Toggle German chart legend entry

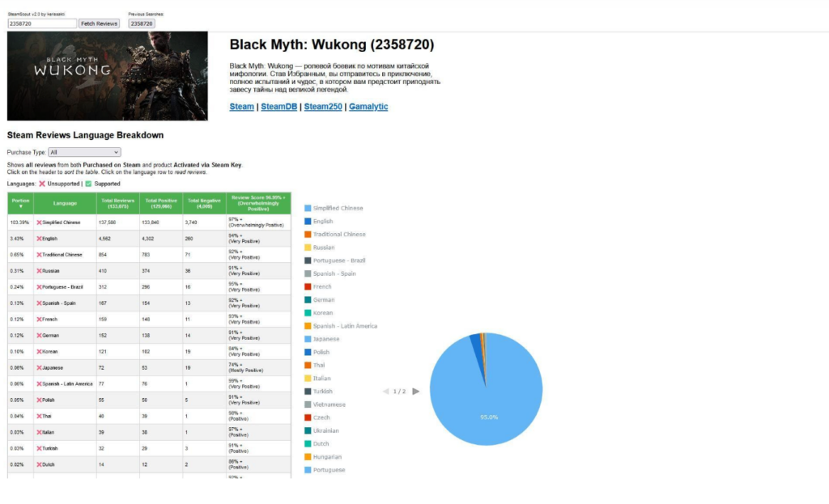(x=320, y=299)
